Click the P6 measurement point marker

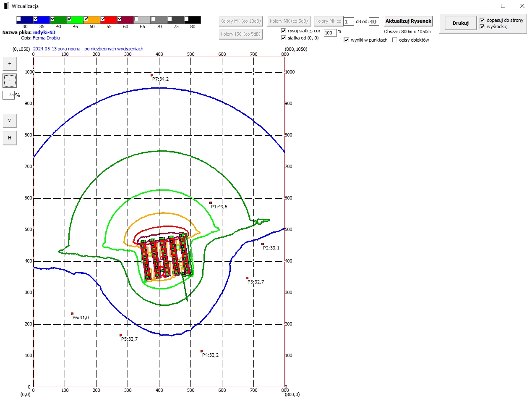pyautogui.click(x=72, y=314)
